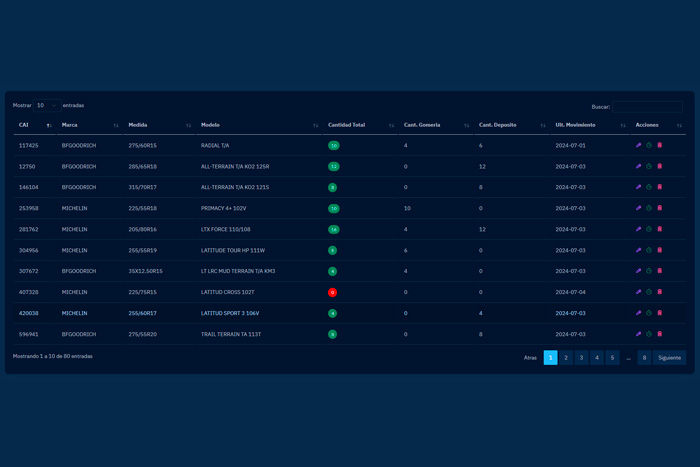This screenshot has height=467, width=700.
Task: Delete row 407328 with the trash icon
Action: coord(659,292)
